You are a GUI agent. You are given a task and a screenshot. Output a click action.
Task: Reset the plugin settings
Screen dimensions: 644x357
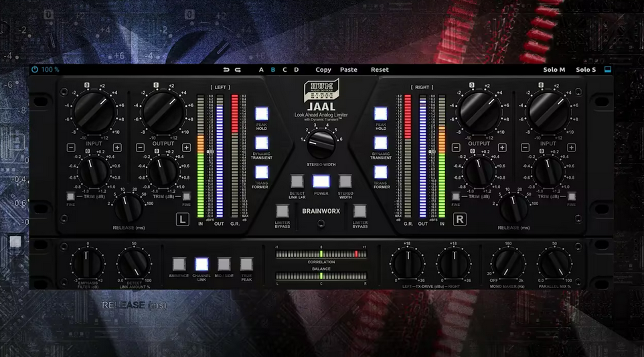(380, 70)
